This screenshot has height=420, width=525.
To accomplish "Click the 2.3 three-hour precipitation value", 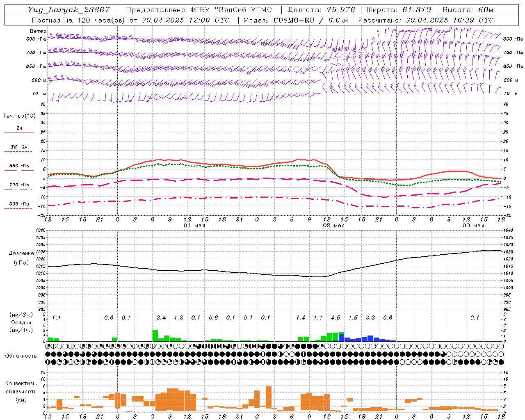I will point(370,318).
